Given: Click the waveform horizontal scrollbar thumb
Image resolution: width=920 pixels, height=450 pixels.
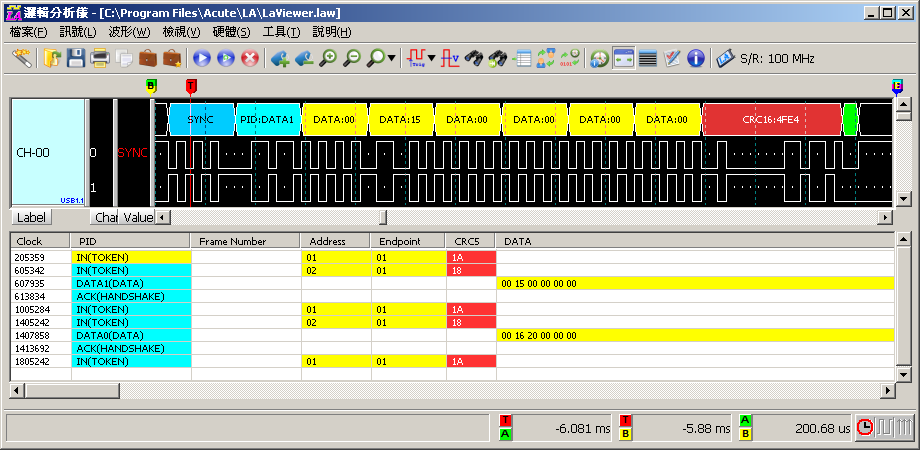Looking at the screenshot, I should pos(383,217).
